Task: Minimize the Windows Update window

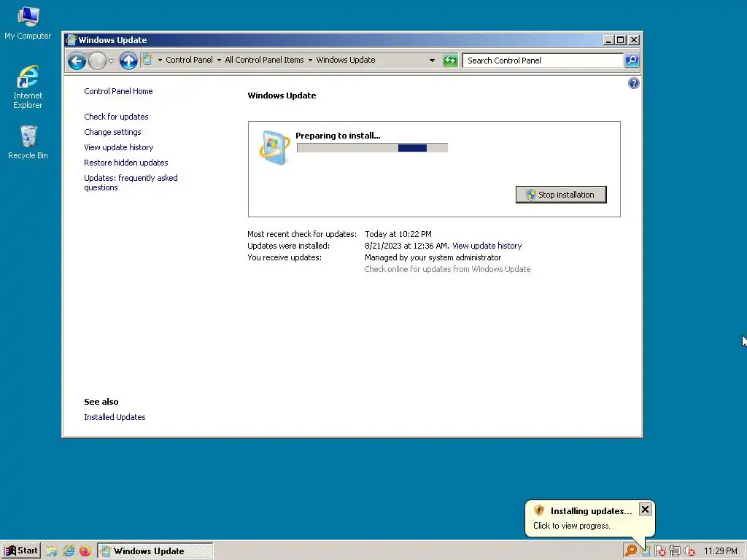Action: tap(608, 40)
